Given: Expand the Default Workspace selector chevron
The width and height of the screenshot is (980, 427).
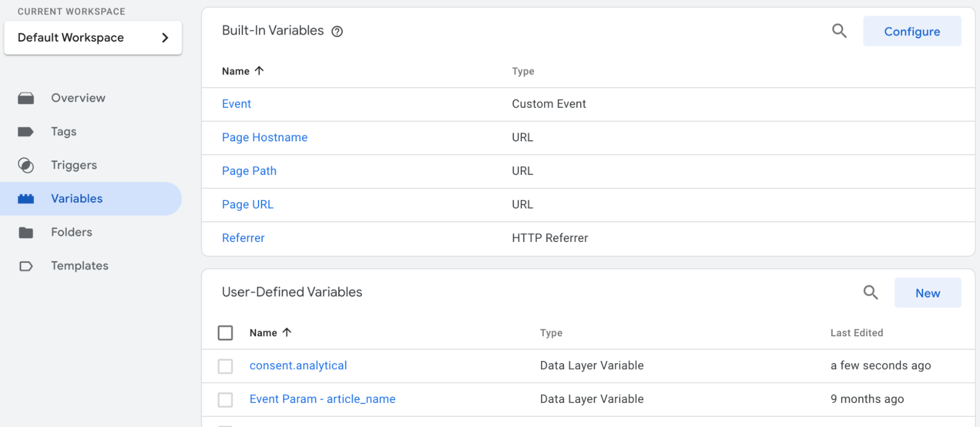Looking at the screenshot, I should click(x=165, y=38).
